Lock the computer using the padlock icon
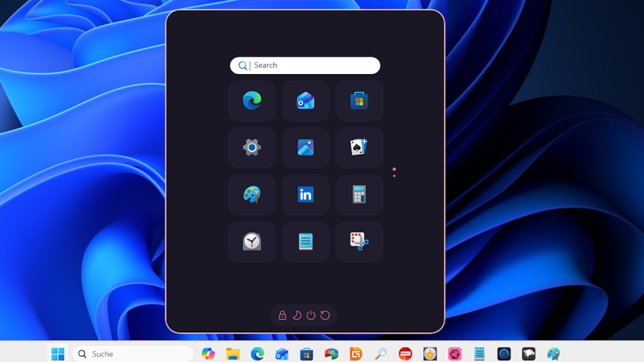The width and height of the screenshot is (644, 362). 282,315
